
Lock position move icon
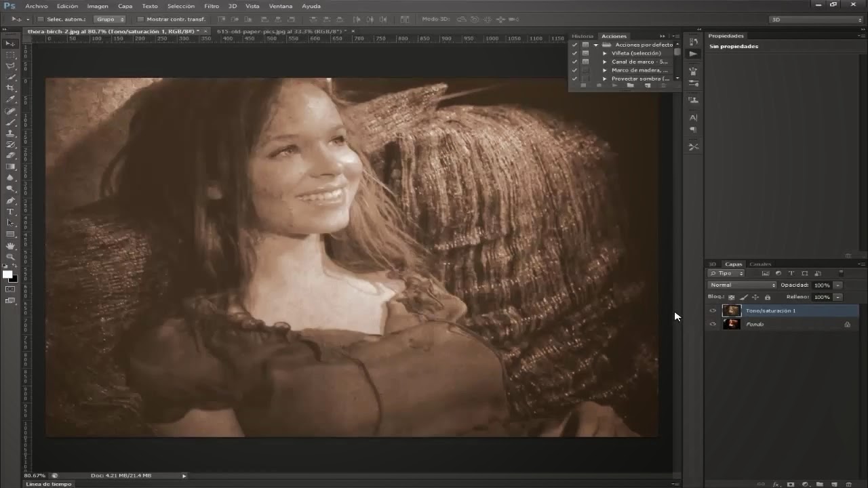pos(755,298)
